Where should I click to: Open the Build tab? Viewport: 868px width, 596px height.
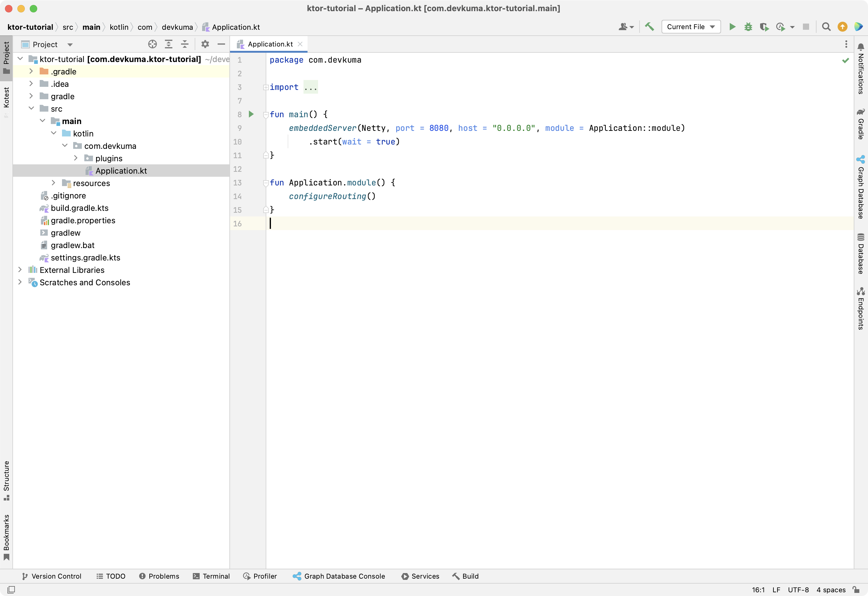pyautogui.click(x=465, y=576)
